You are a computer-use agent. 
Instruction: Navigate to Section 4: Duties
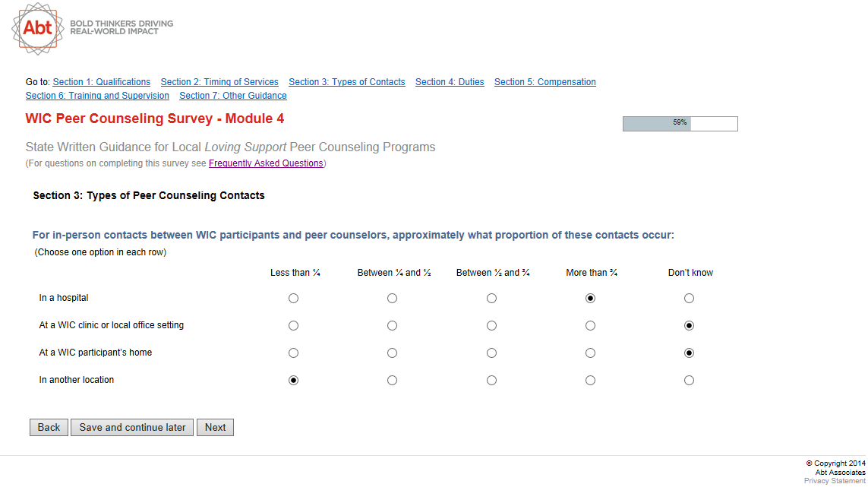(450, 82)
